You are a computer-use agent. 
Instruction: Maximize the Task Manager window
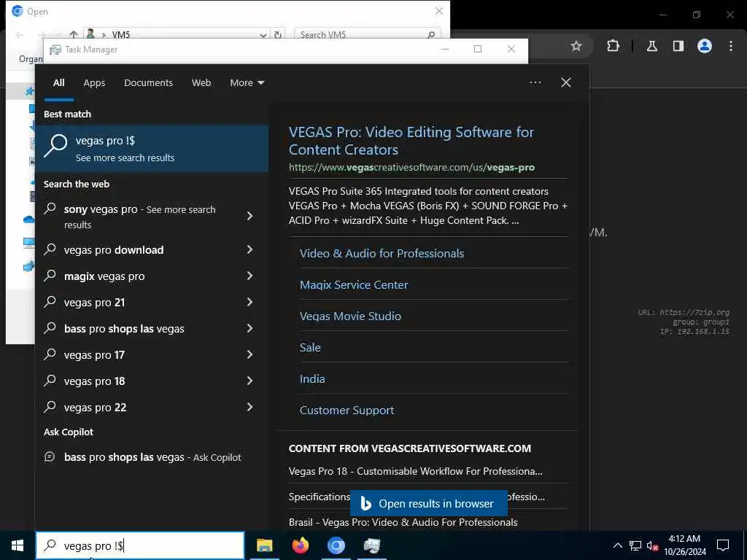pos(477,49)
